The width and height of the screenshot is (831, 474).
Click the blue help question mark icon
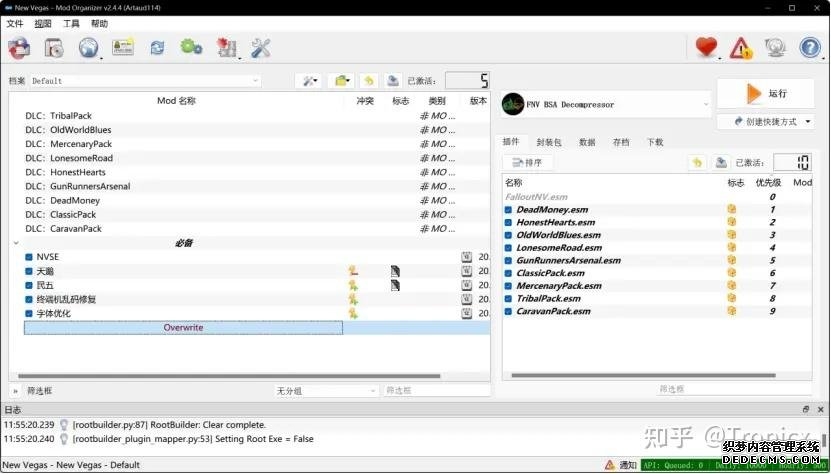pyautogui.click(x=811, y=47)
